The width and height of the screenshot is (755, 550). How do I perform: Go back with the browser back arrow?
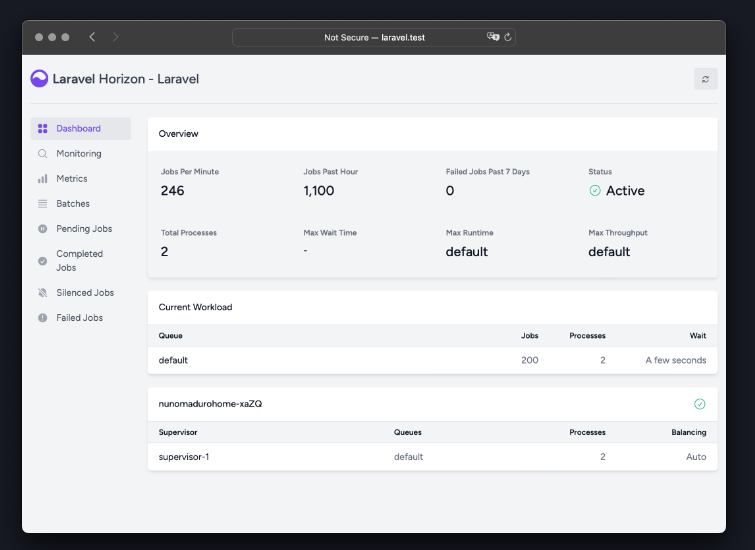(x=92, y=37)
